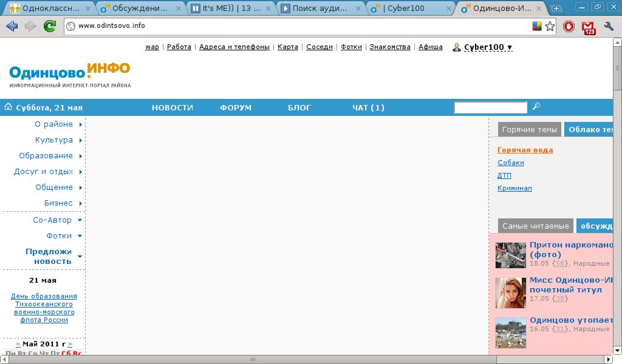Click the site search input field

[490, 107]
